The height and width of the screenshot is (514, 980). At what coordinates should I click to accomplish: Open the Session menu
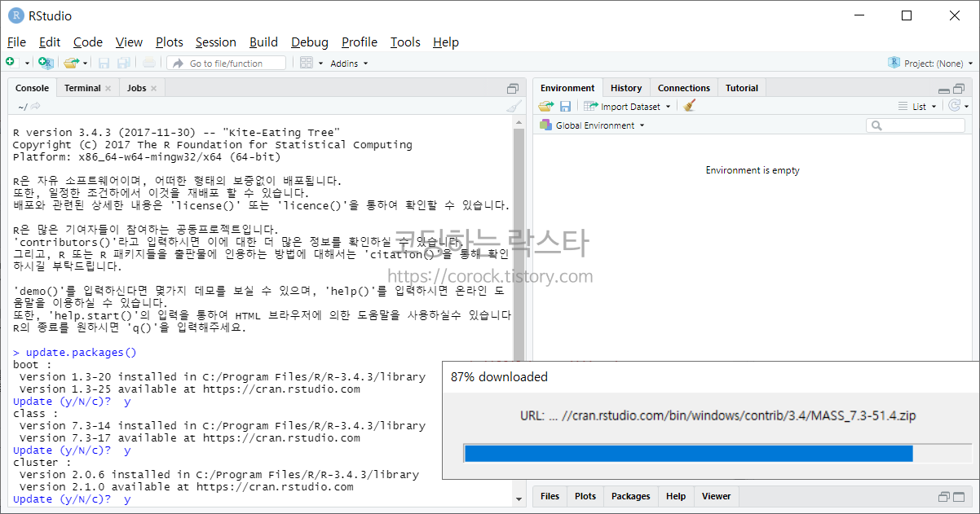coord(216,42)
